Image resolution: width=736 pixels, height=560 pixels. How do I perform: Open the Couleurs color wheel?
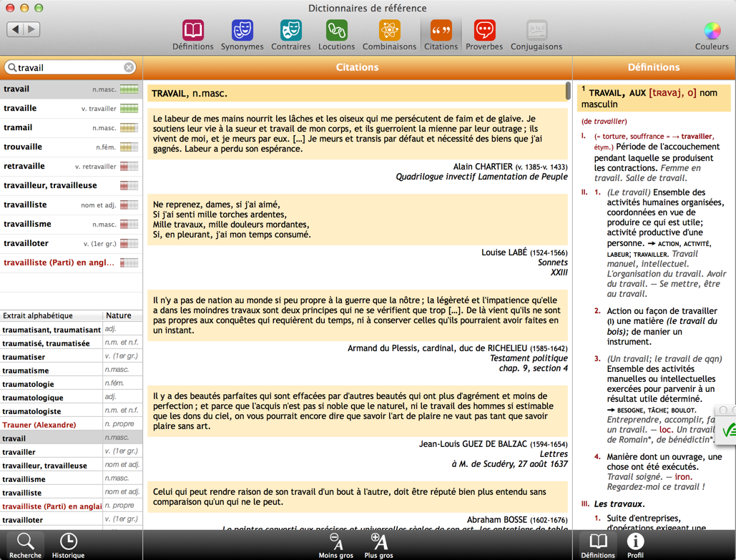[712, 36]
